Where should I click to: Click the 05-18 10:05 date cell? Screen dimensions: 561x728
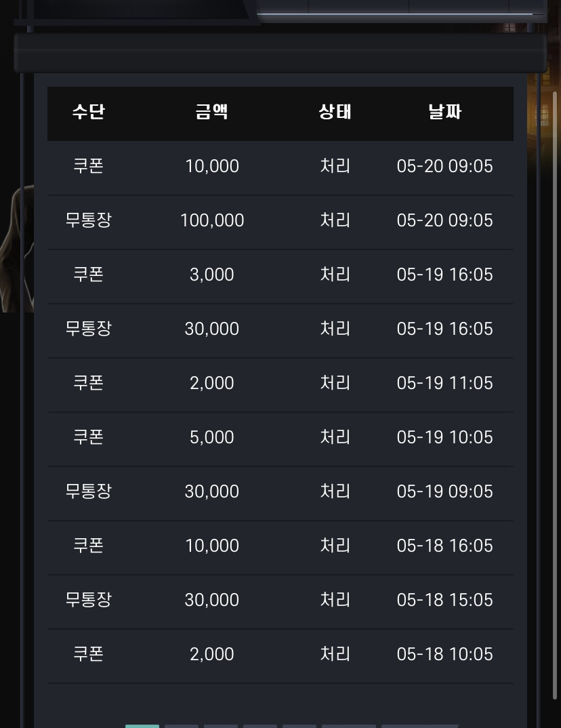coord(444,654)
